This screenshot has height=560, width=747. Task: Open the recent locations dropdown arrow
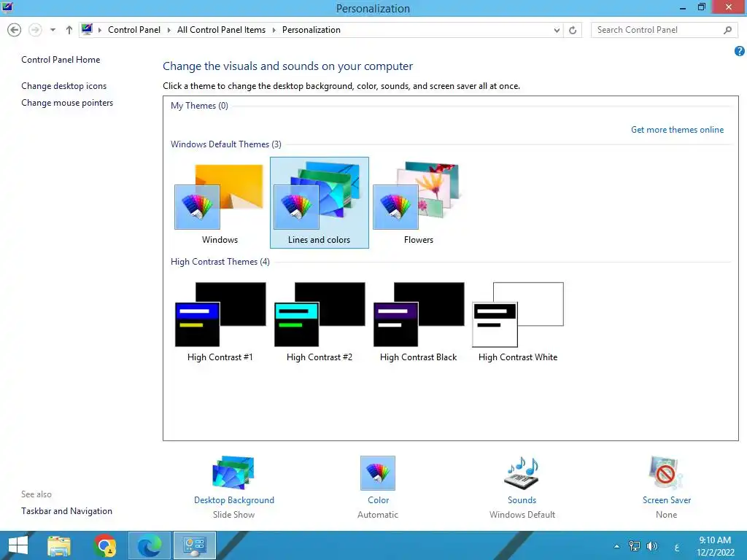click(x=53, y=30)
